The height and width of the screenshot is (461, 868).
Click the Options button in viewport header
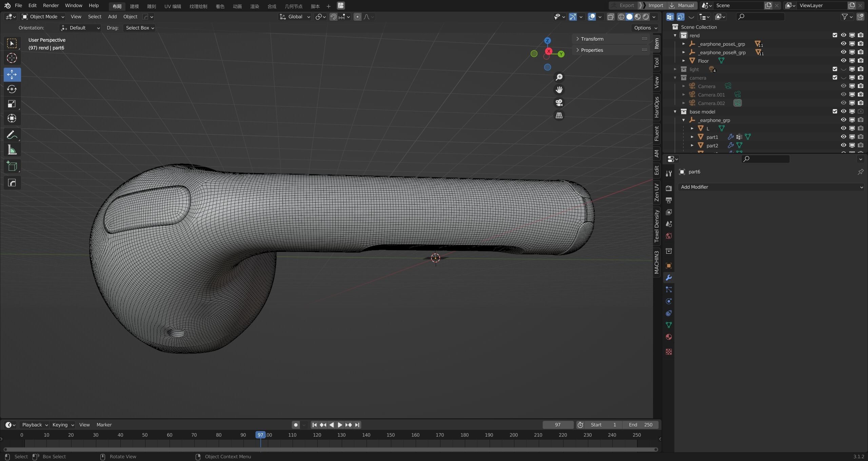[x=645, y=28]
